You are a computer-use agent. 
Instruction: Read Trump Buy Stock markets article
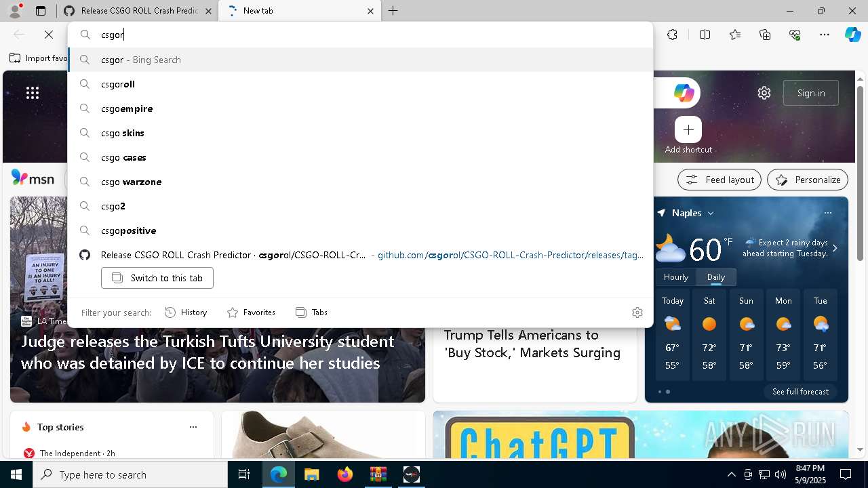pos(532,344)
